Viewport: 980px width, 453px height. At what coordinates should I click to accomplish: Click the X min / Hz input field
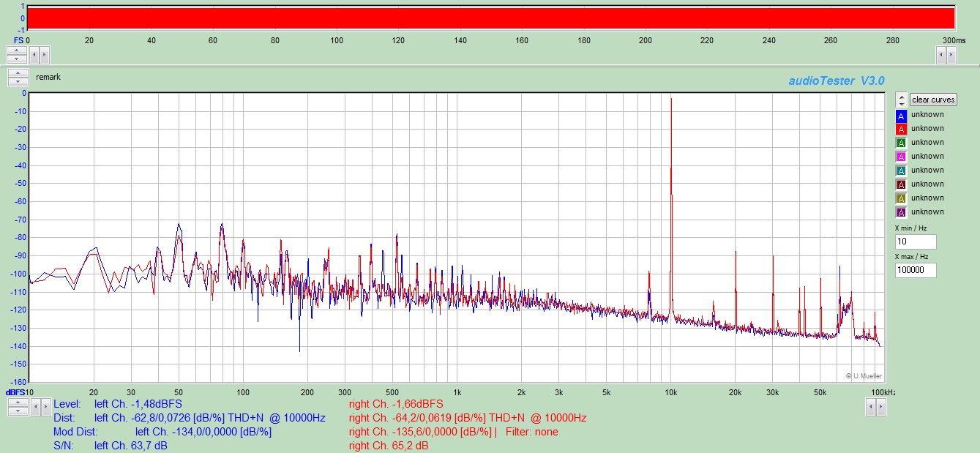point(915,242)
